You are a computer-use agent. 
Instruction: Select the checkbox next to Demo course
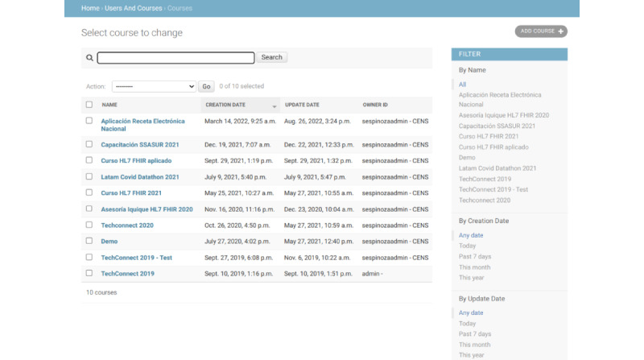89,241
